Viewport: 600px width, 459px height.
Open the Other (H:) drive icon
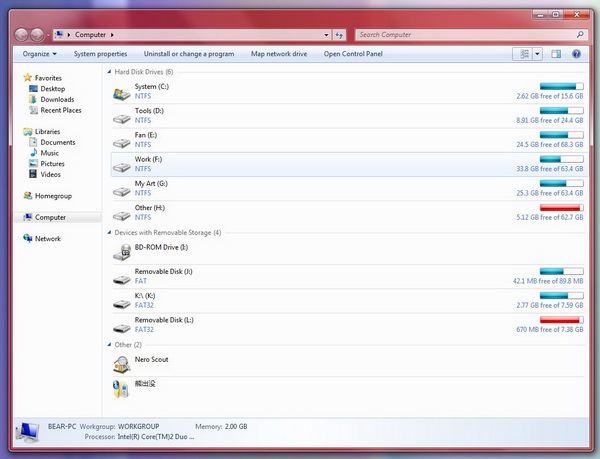point(121,212)
